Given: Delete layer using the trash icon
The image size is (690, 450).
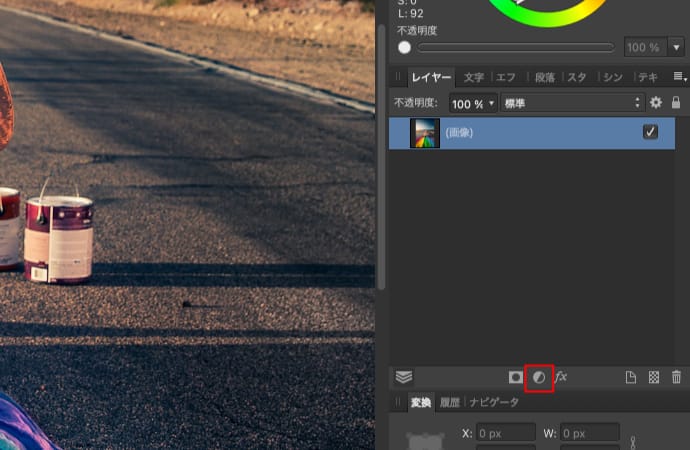Looking at the screenshot, I should tap(677, 377).
